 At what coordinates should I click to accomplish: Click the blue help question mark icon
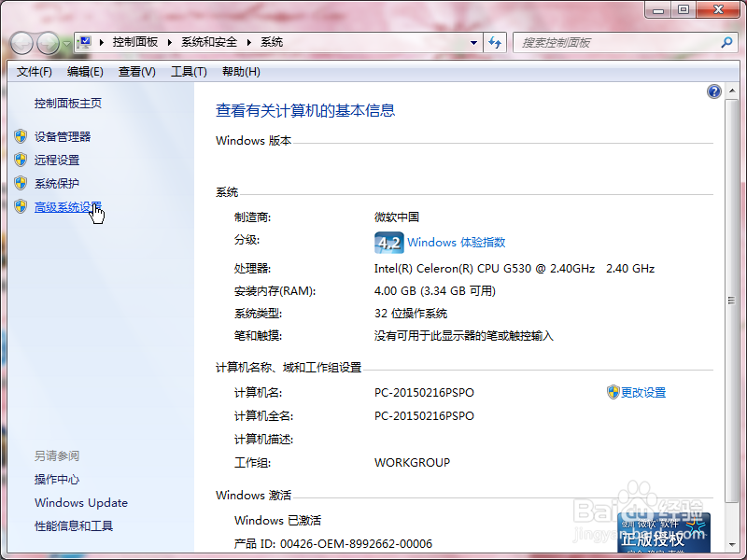click(713, 91)
